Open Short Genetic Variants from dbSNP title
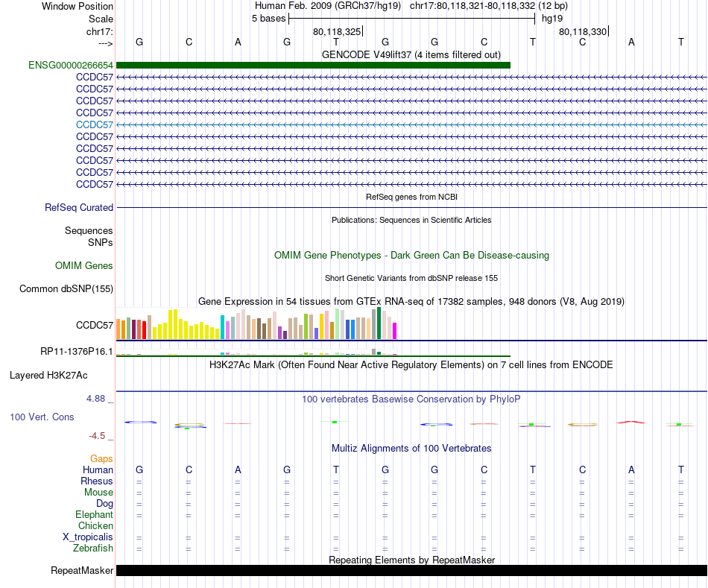The width and height of the screenshot is (708, 588). 411,278
